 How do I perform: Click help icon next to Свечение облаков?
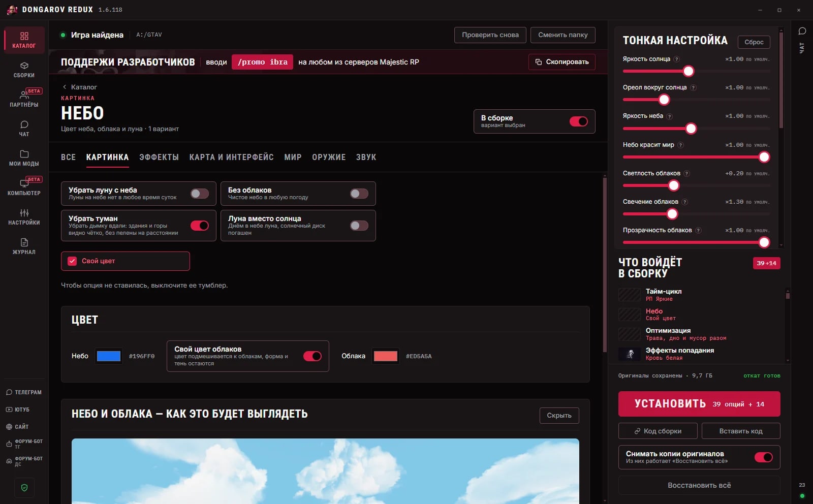(685, 202)
